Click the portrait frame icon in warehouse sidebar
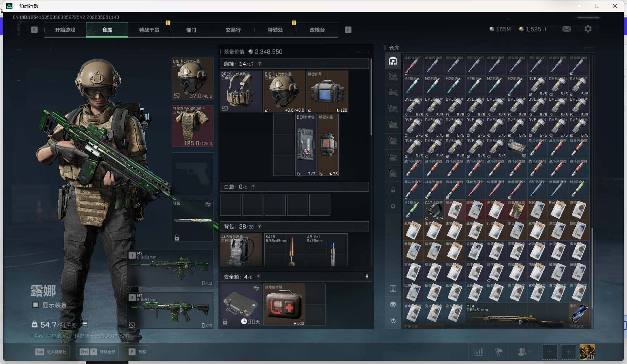The width and height of the screenshot is (627, 364). coord(393,288)
